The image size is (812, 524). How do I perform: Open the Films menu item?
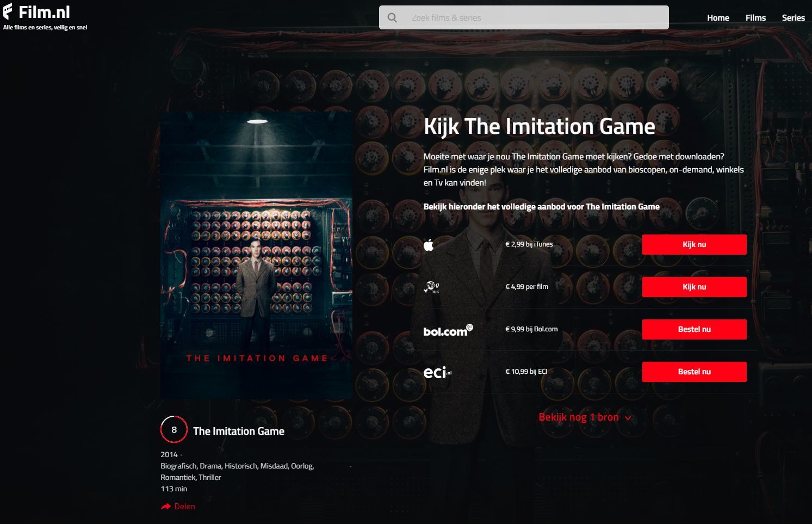point(755,18)
